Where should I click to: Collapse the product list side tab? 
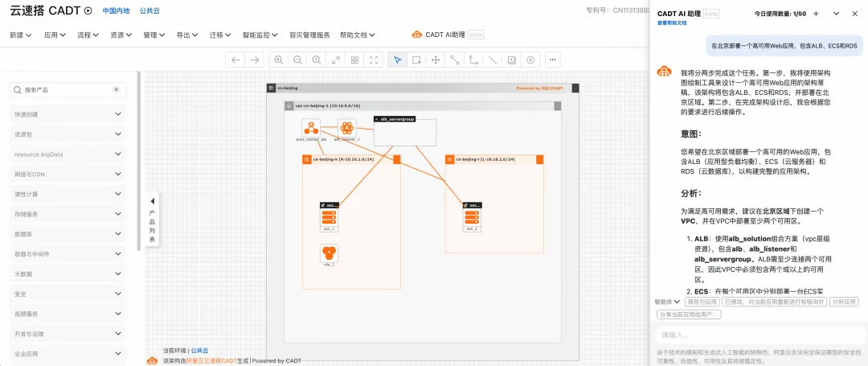point(152,220)
